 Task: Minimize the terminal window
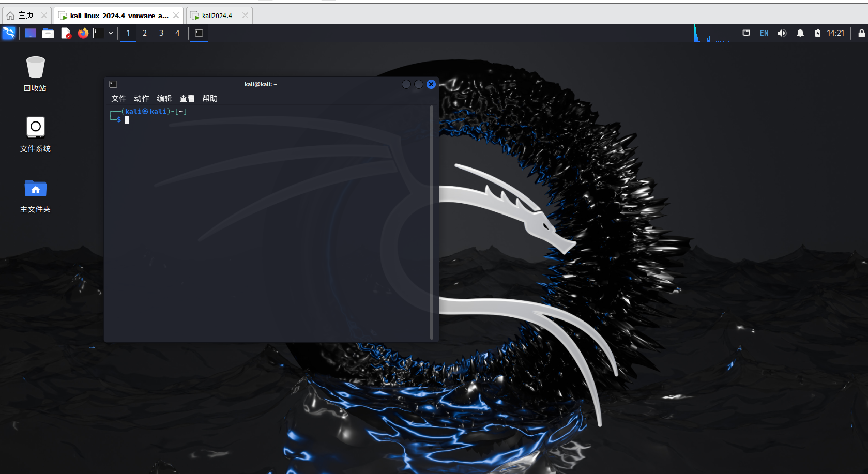[x=406, y=84]
